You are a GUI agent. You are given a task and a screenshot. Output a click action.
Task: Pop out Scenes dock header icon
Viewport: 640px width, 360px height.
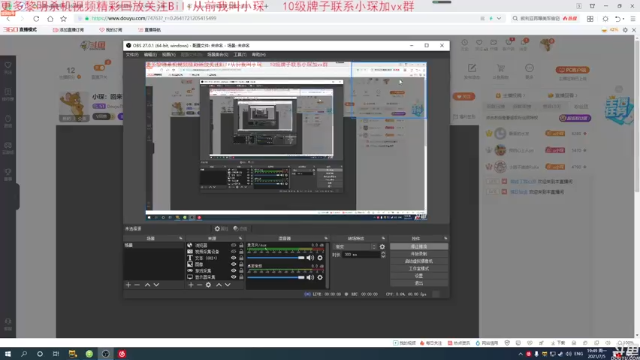[180, 238]
